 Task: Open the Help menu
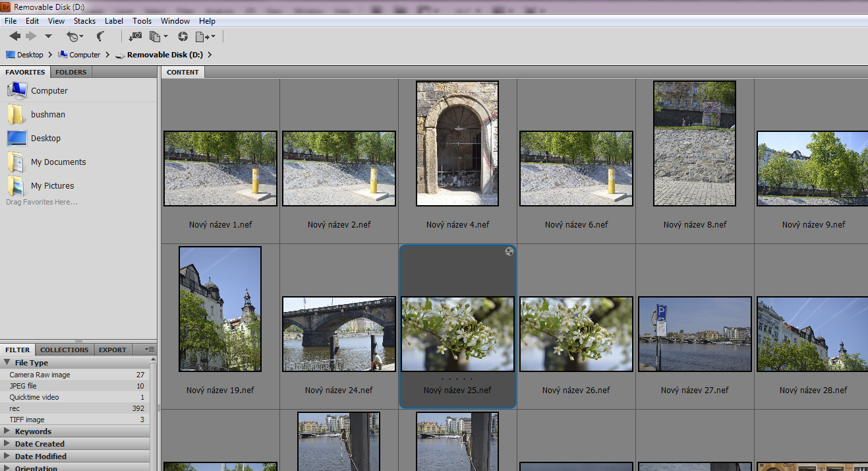[x=207, y=21]
